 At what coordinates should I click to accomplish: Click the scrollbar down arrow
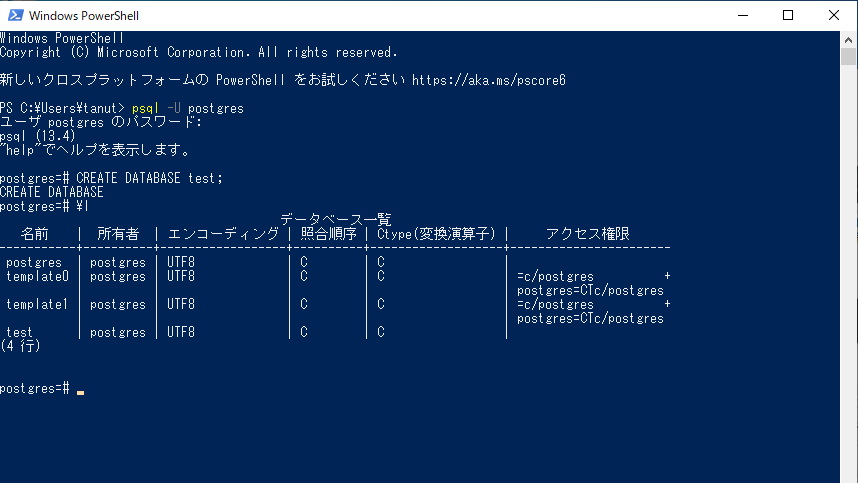tap(849, 475)
